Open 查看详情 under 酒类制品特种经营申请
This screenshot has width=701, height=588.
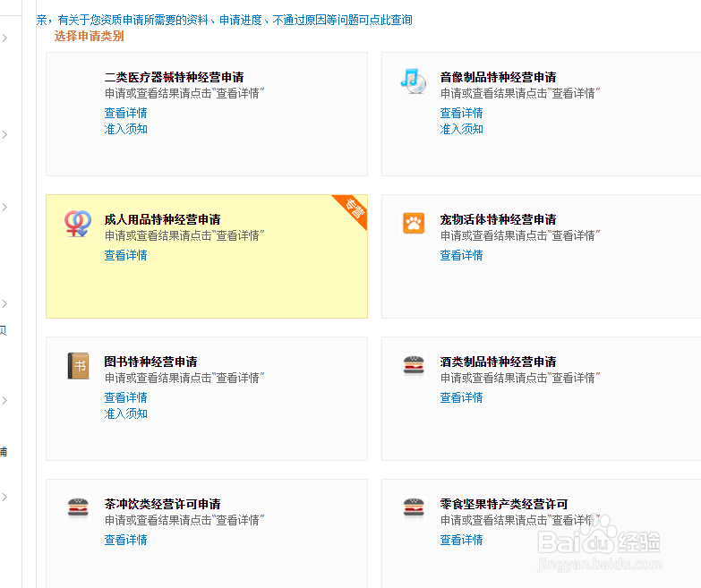tap(461, 397)
